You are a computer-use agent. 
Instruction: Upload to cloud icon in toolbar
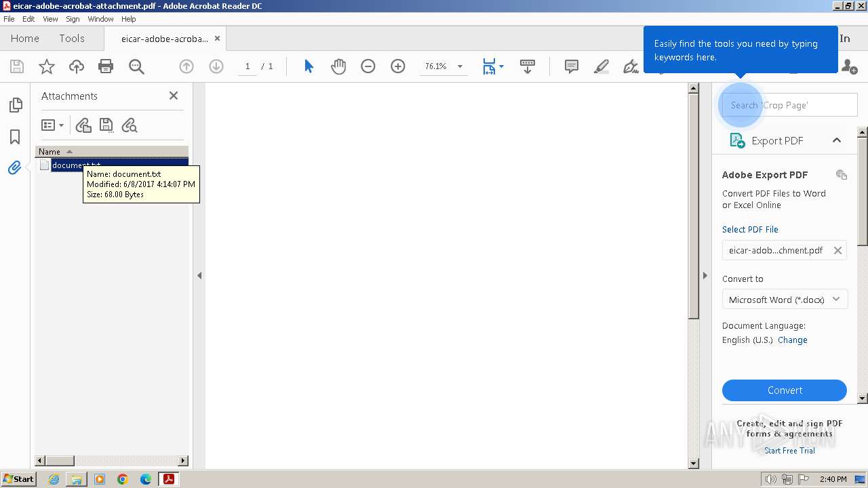77,66
